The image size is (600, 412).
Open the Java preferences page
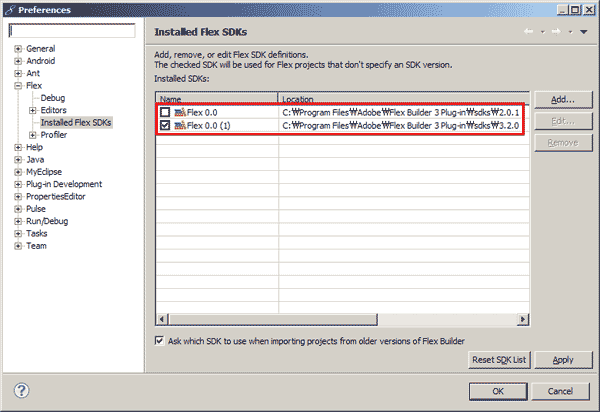[x=35, y=160]
